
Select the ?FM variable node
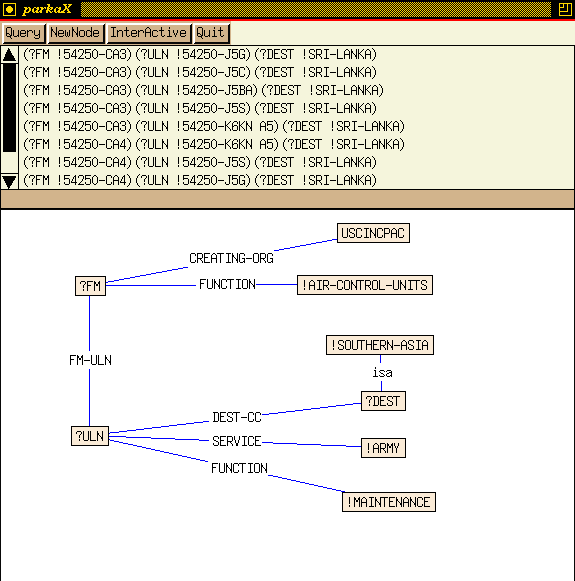(x=90, y=286)
